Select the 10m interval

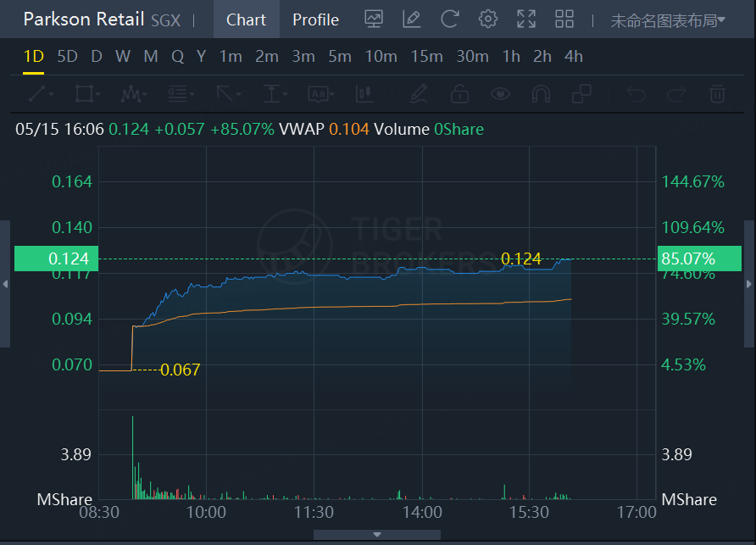pyautogui.click(x=381, y=57)
